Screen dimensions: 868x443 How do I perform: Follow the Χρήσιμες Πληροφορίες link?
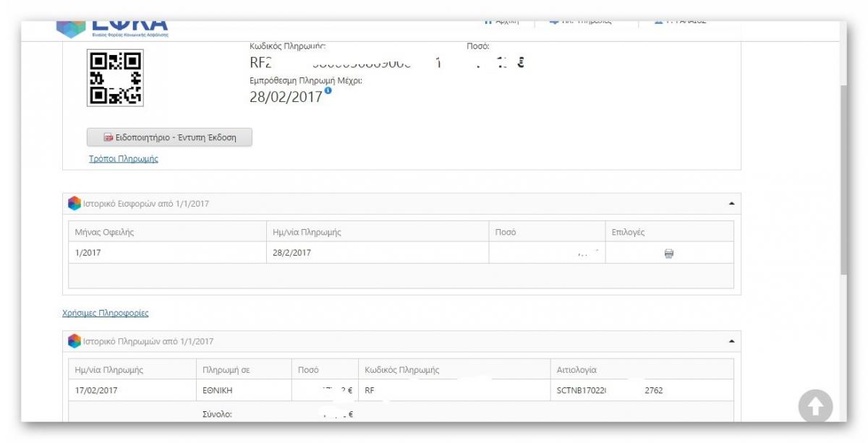point(105,314)
